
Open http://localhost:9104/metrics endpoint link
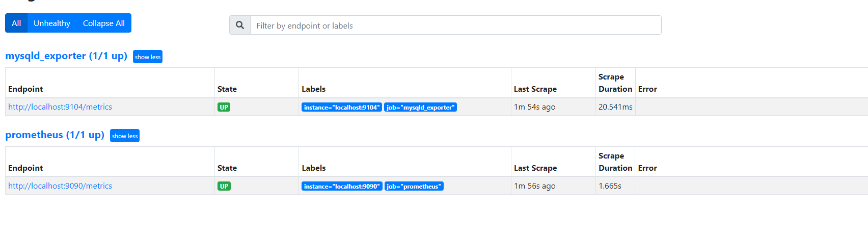[60, 107]
